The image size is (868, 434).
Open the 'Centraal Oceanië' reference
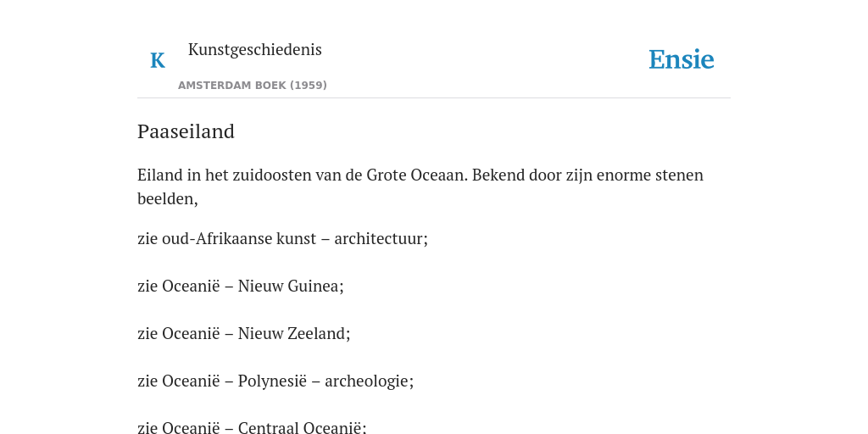click(303, 427)
